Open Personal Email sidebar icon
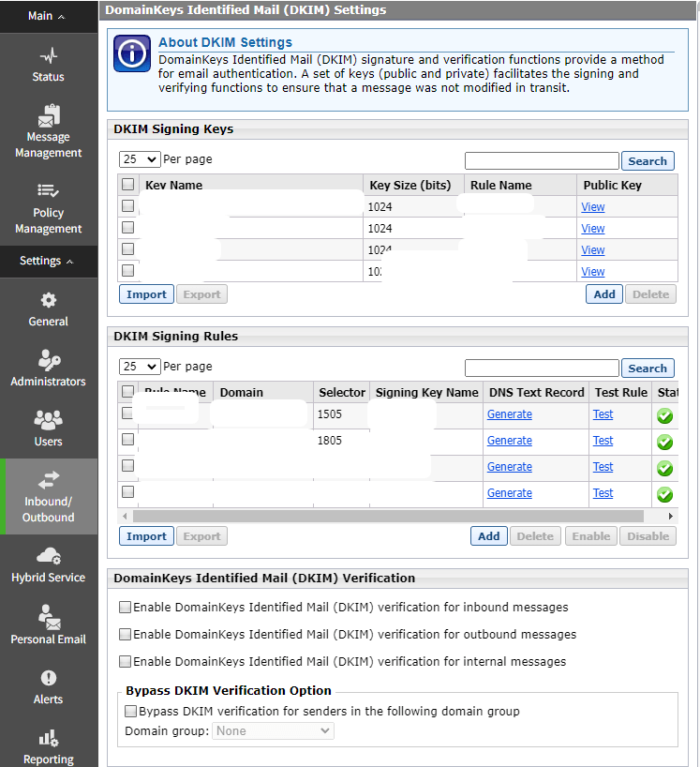Screen dimensions: 700x767 [48, 617]
